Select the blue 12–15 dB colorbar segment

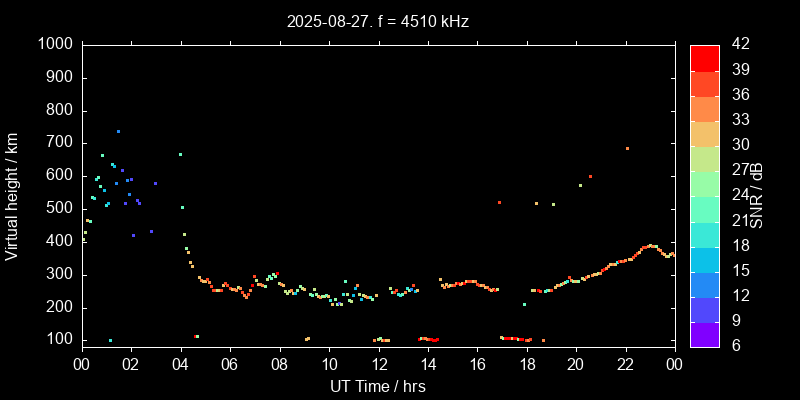click(705, 282)
